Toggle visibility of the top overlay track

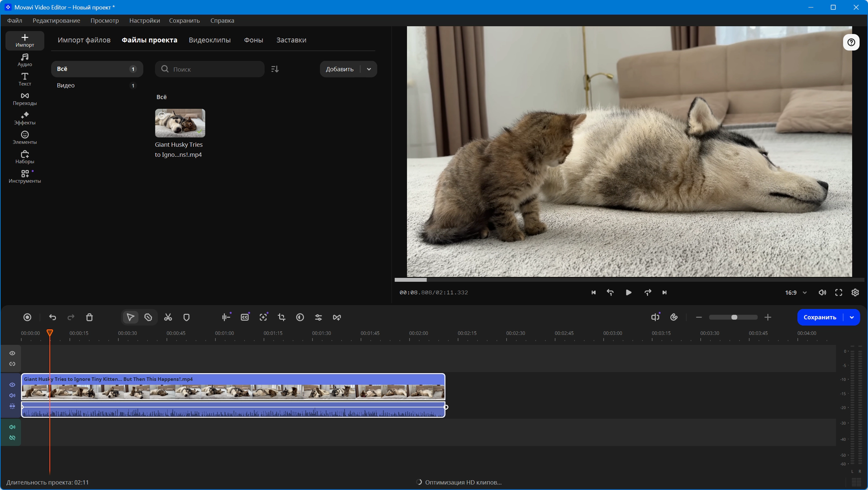point(12,353)
